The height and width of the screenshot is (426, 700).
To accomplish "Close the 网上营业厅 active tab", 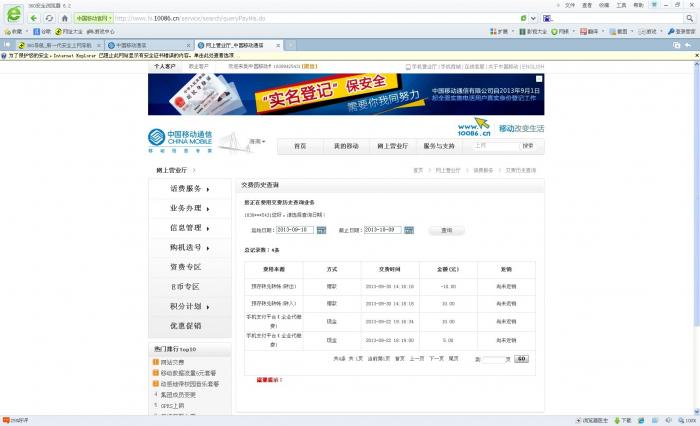I will point(278,45).
